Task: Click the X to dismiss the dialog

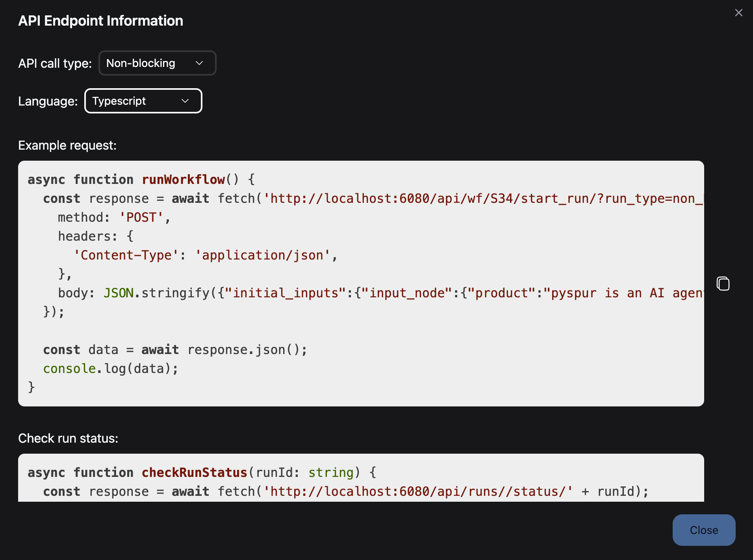Action: pos(738,12)
